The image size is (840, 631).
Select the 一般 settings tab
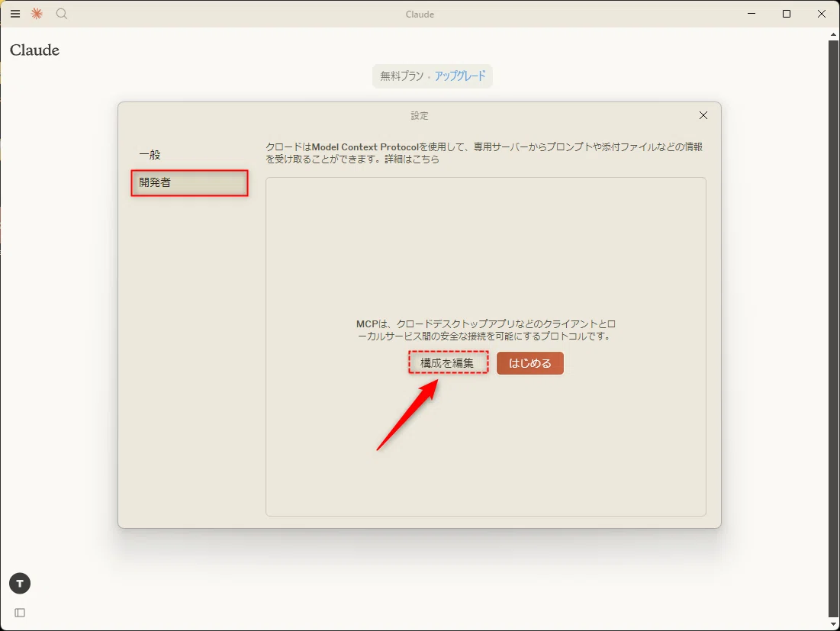coord(189,155)
